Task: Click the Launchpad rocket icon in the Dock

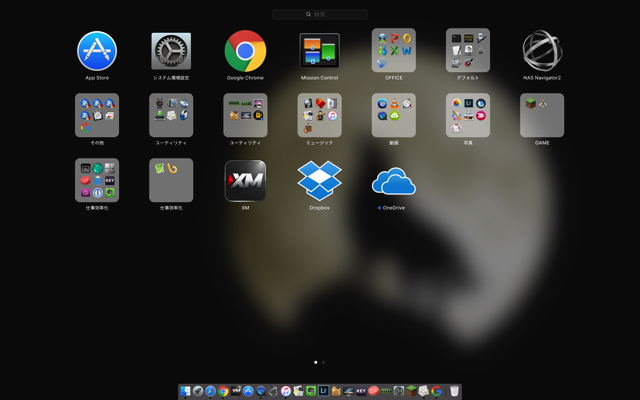Action: [x=198, y=391]
